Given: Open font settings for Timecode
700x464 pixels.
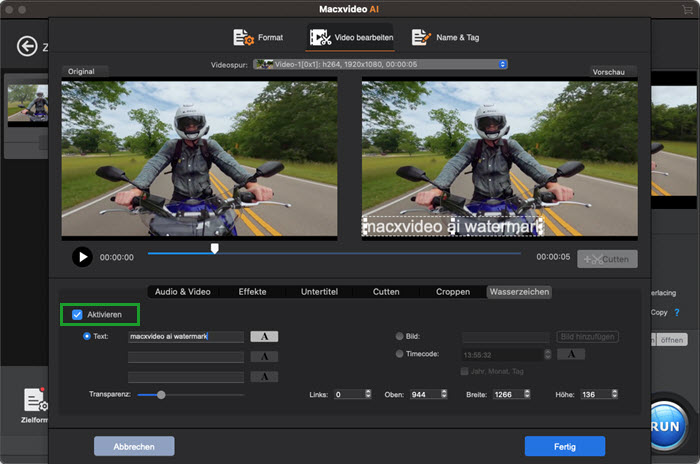Looking at the screenshot, I should 571,354.
